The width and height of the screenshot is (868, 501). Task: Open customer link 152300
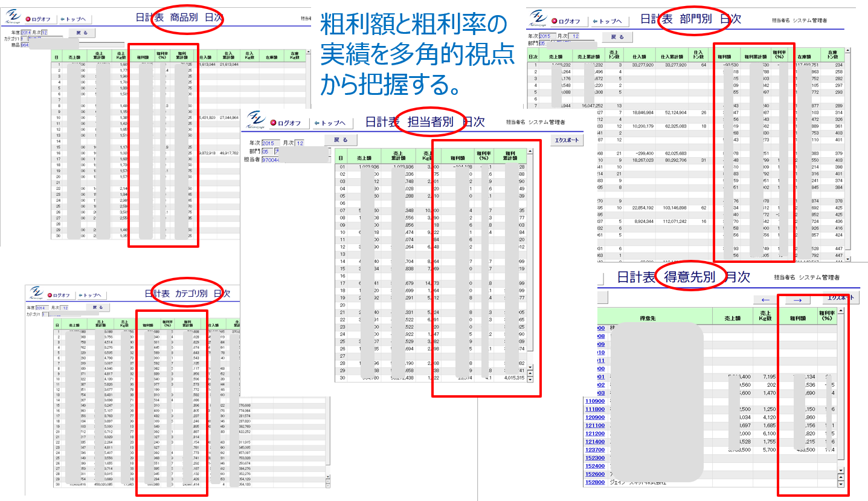[x=596, y=458]
